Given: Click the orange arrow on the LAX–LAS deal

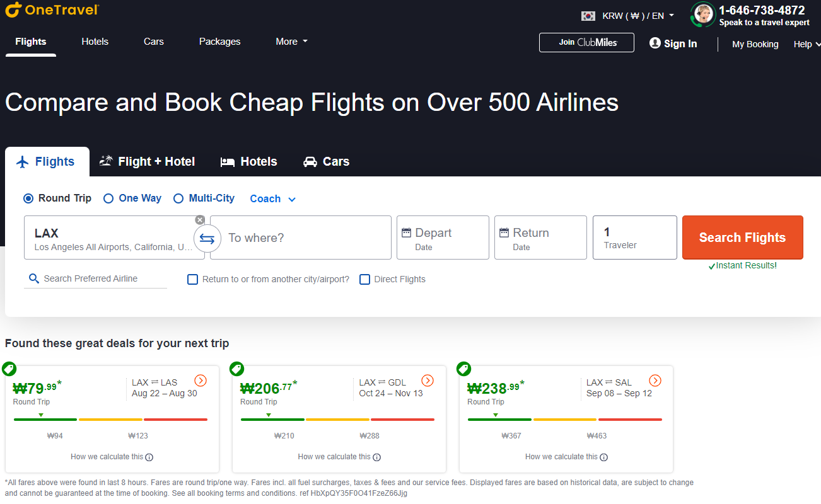Looking at the screenshot, I should [201, 381].
